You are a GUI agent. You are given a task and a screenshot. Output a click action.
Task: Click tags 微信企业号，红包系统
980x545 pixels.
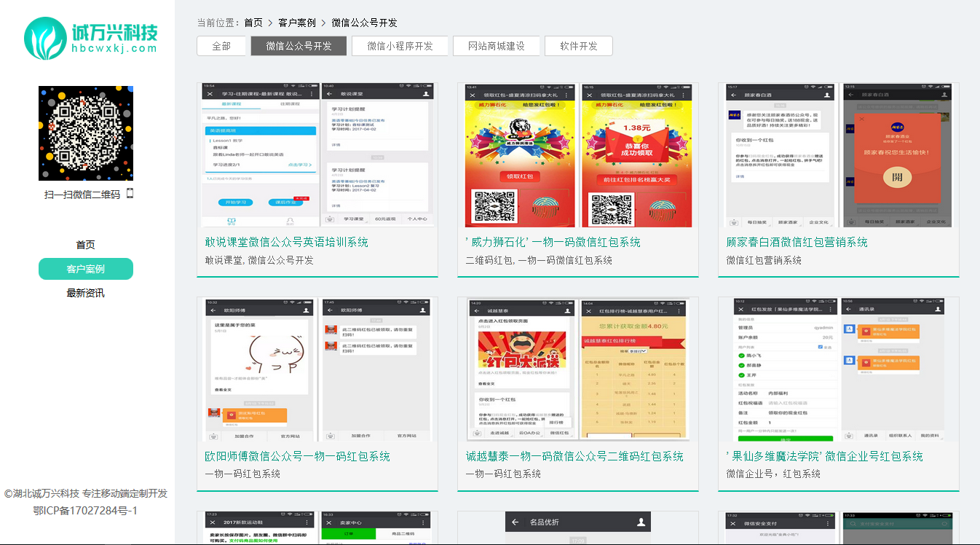point(773,474)
